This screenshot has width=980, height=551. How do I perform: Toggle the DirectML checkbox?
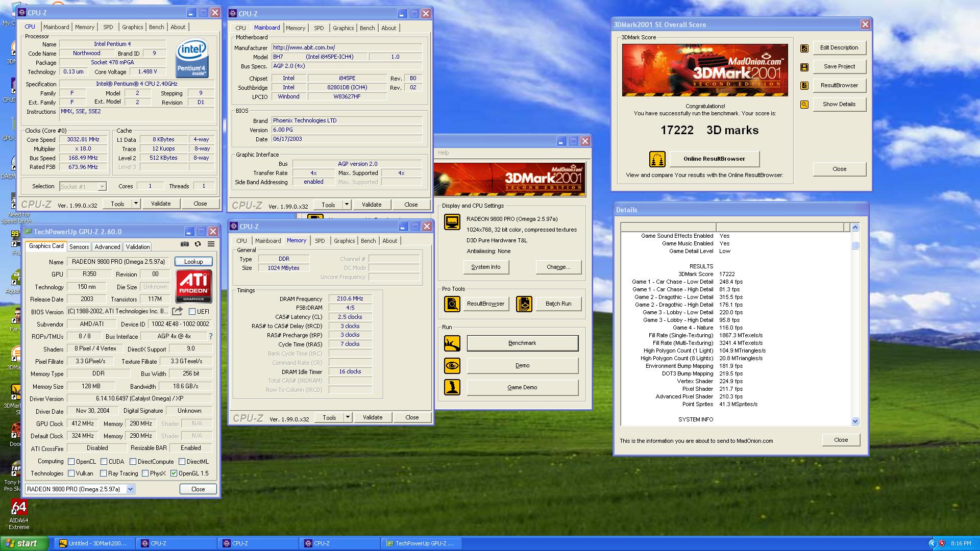pos(182,461)
